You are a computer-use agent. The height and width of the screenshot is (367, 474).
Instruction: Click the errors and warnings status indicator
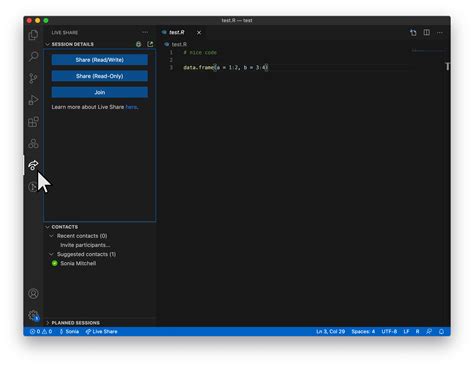41,331
